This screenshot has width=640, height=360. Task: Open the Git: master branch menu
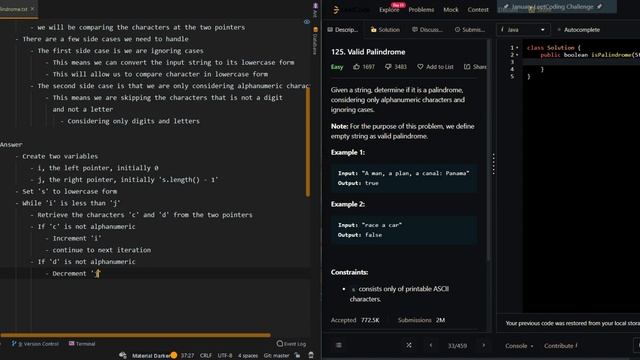pos(276,356)
